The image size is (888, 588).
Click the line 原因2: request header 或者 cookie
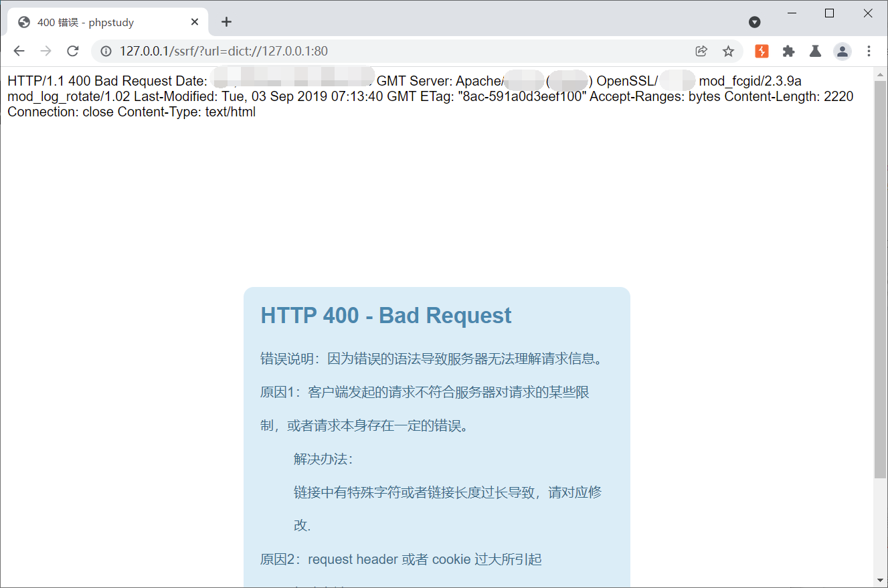(401, 560)
